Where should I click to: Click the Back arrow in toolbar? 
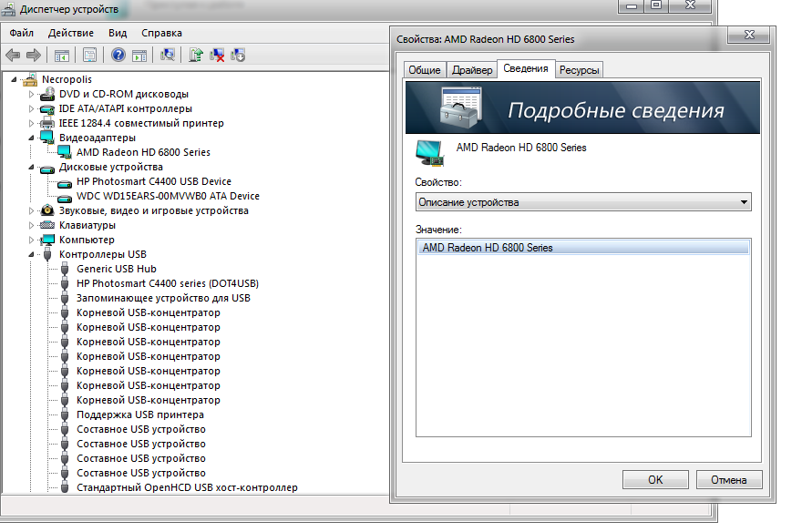coord(13,55)
